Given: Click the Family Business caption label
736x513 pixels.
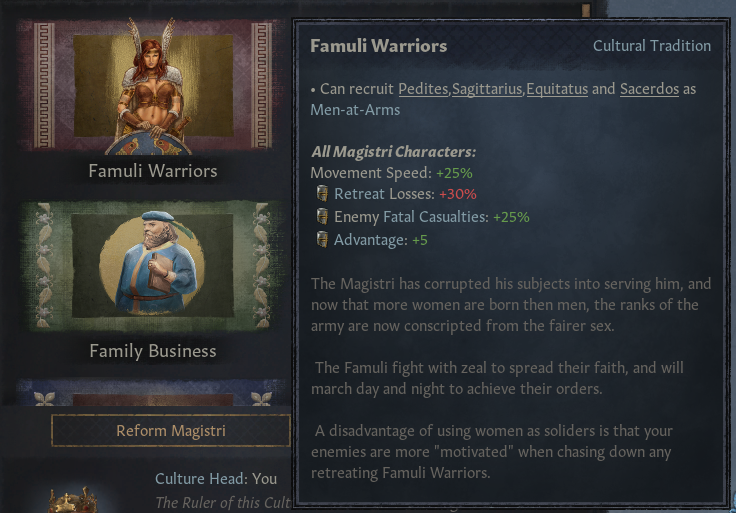Looking at the screenshot, I should 153,351.
